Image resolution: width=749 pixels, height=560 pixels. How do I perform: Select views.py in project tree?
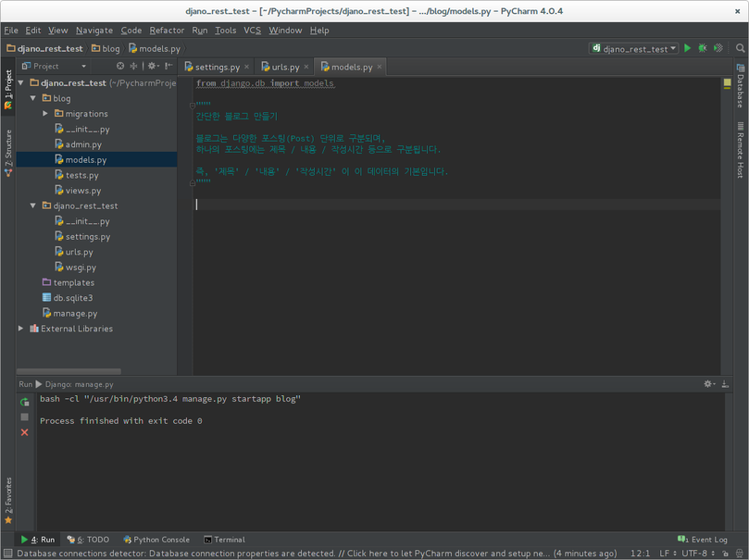coord(83,191)
